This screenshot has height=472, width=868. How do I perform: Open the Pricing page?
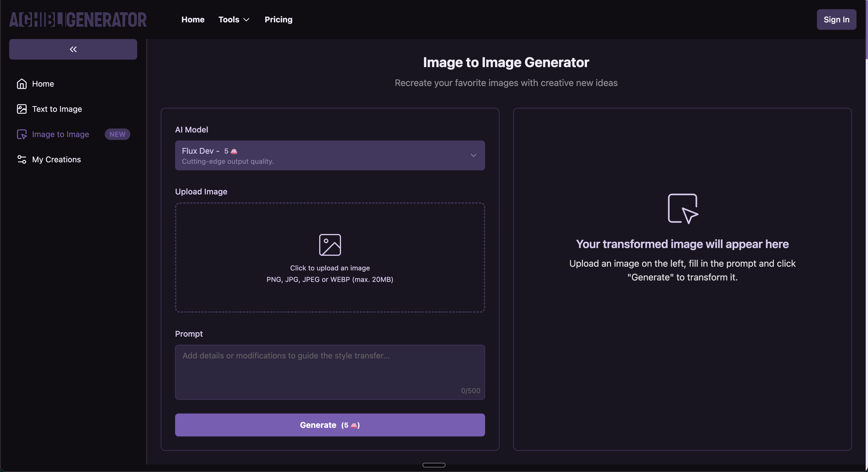coord(278,19)
